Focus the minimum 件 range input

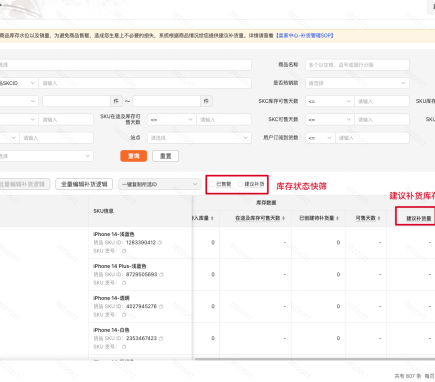(76, 101)
